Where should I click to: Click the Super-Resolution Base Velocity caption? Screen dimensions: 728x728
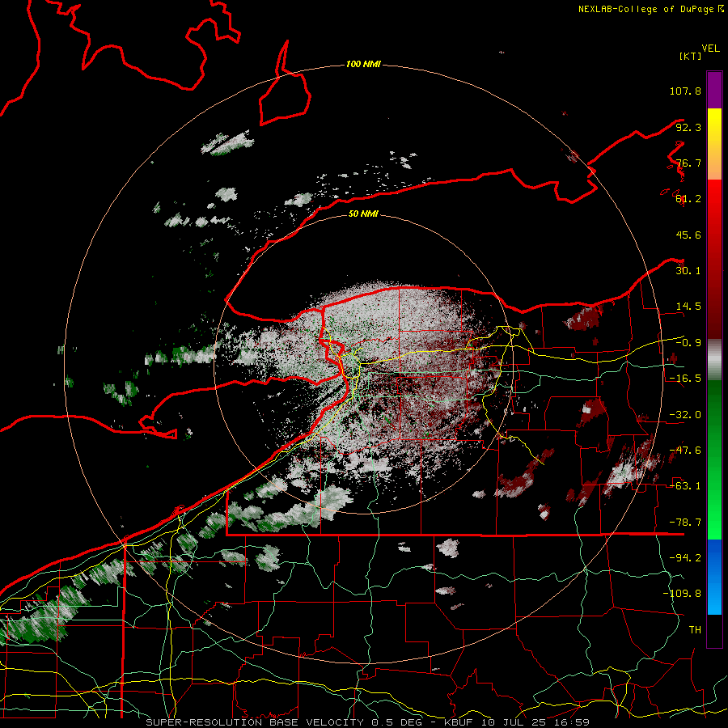point(368,722)
